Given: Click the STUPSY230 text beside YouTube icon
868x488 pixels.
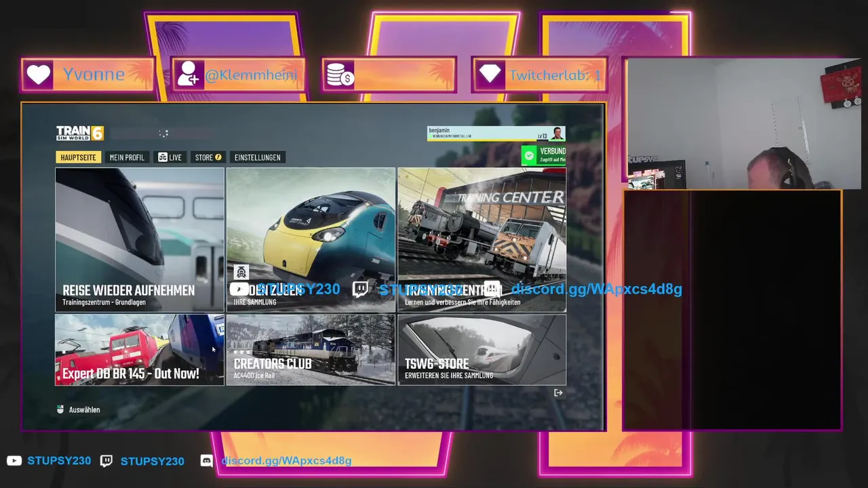Looking at the screenshot, I should [59, 461].
